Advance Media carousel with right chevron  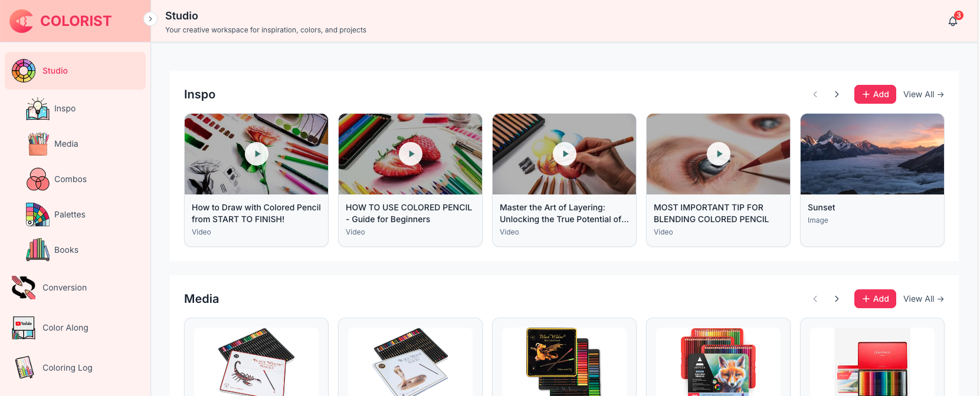tap(837, 299)
